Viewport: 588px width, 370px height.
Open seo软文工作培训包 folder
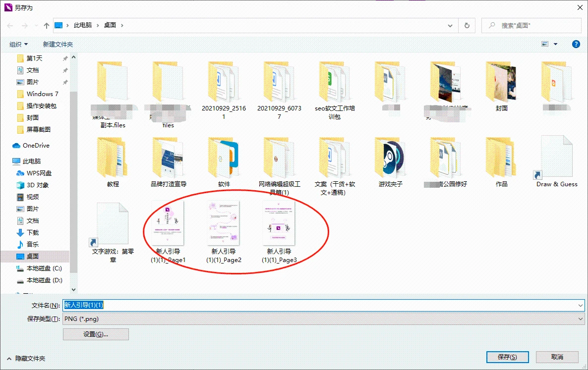[x=335, y=91]
